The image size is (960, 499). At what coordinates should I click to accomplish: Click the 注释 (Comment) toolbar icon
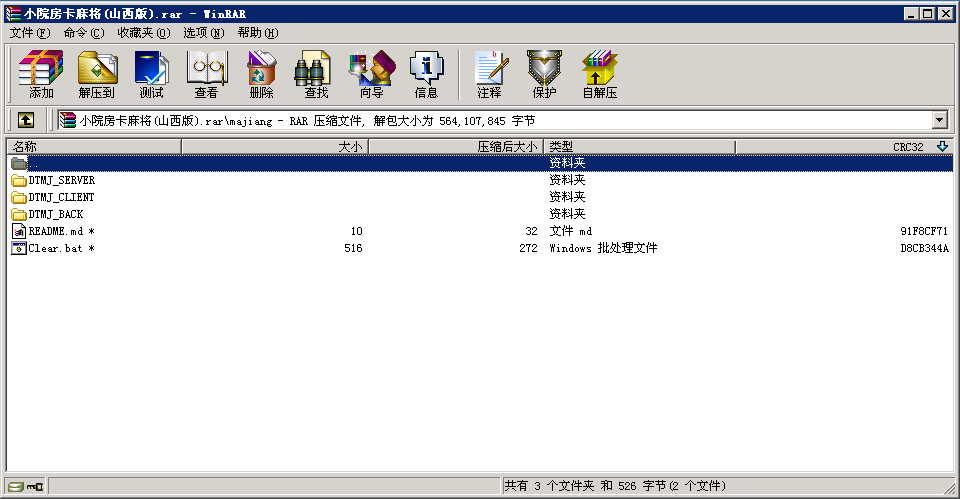click(489, 74)
